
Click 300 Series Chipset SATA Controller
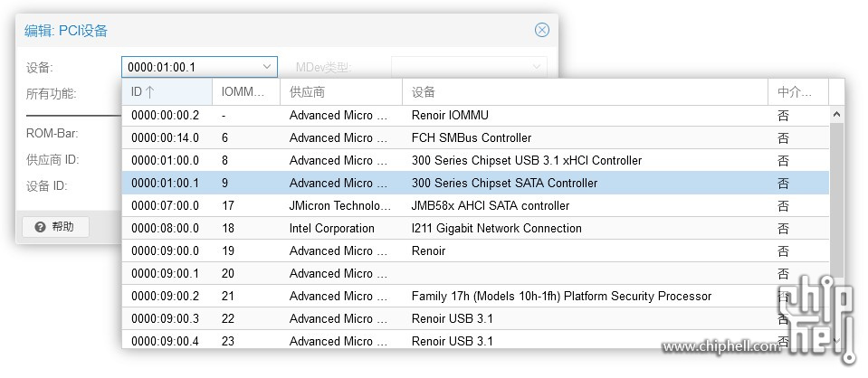pos(505,184)
